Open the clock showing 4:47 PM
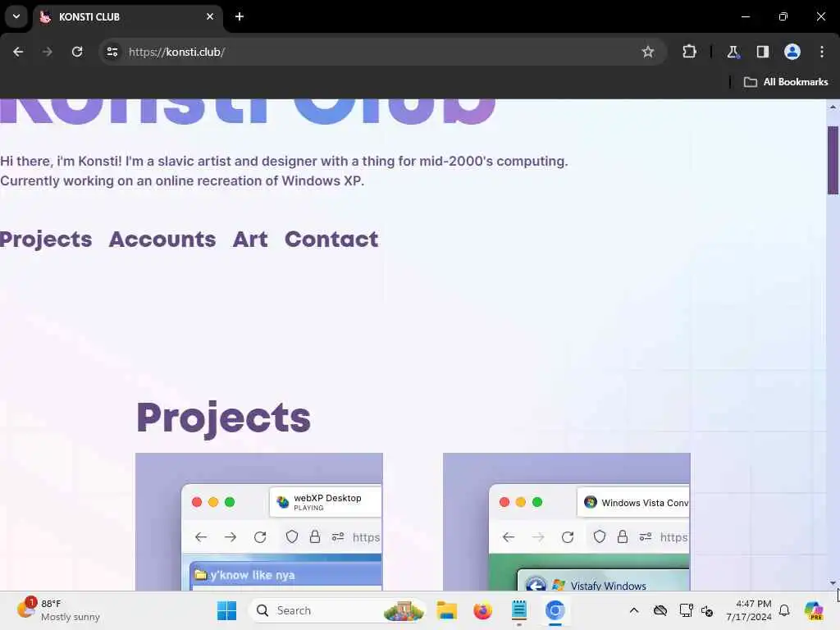840x630 pixels. (x=749, y=610)
